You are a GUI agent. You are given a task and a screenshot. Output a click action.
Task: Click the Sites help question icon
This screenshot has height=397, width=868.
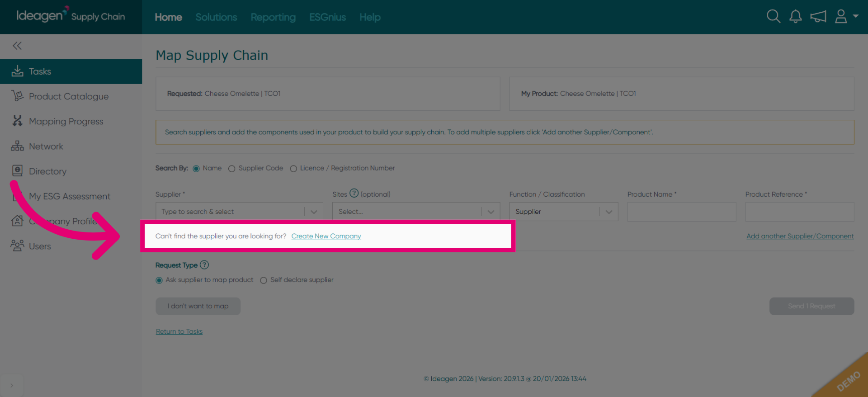(354, 194)
